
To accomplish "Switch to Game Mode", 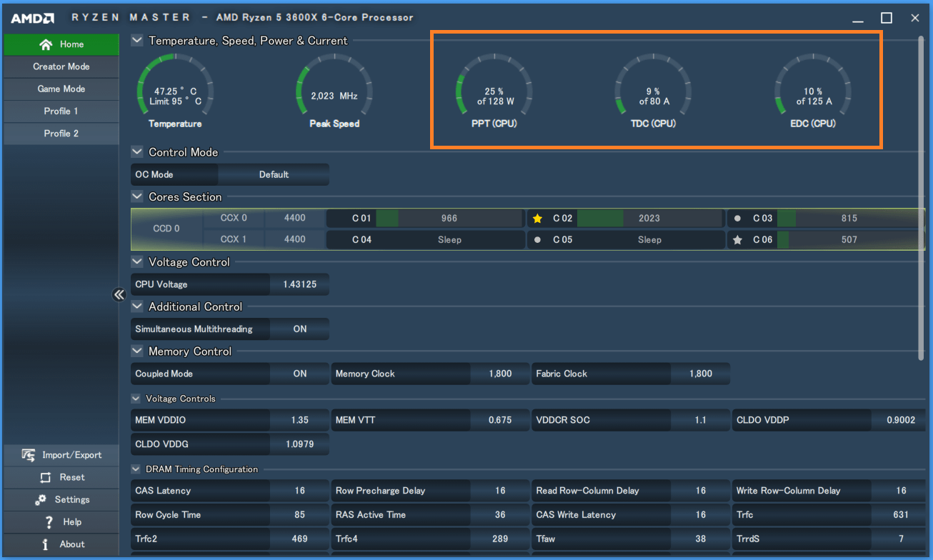I will click(x=61, y=89).
